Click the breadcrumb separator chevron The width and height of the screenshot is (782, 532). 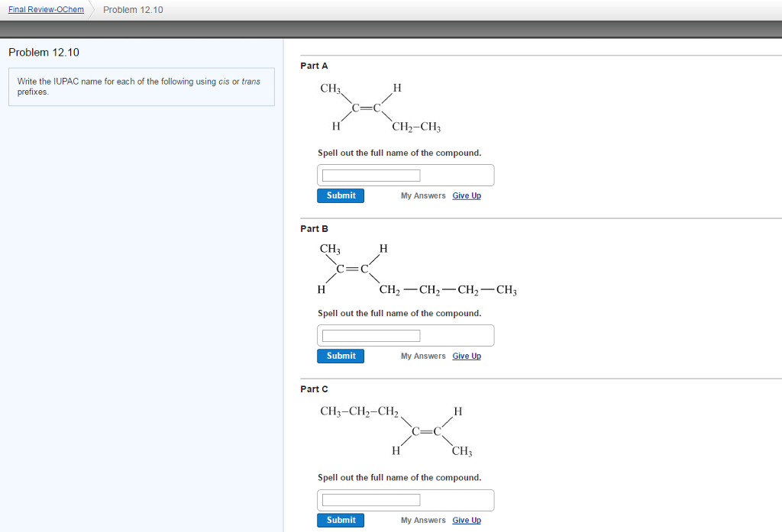tap(92, 9)
